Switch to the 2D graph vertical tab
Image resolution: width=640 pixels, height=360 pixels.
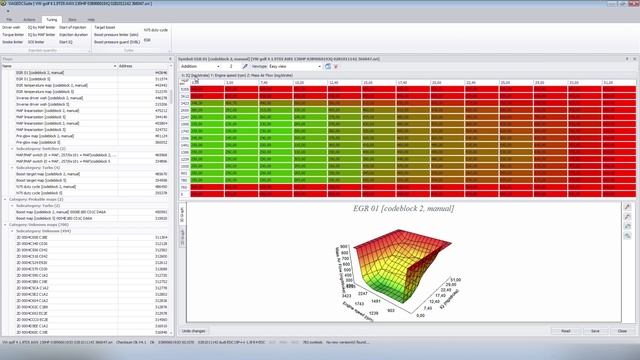182,237
